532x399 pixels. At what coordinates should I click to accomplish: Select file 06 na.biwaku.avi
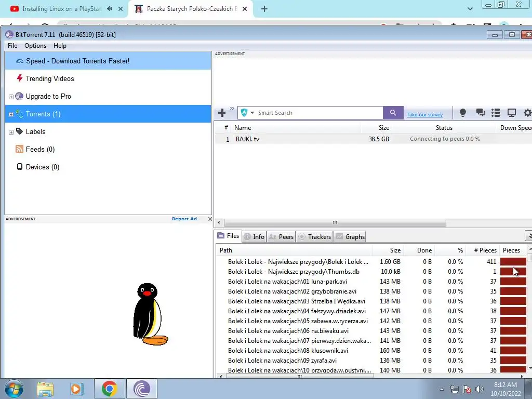(371, 331)
